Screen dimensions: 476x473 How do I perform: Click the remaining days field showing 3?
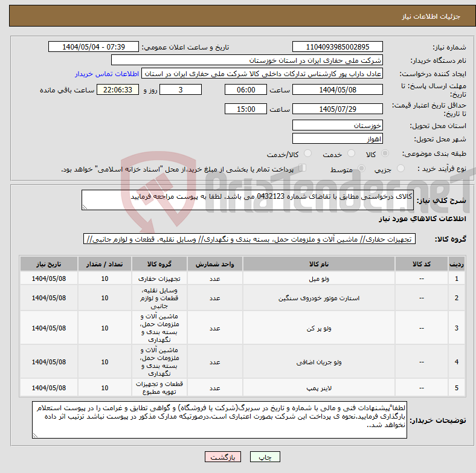coord(181,90)
